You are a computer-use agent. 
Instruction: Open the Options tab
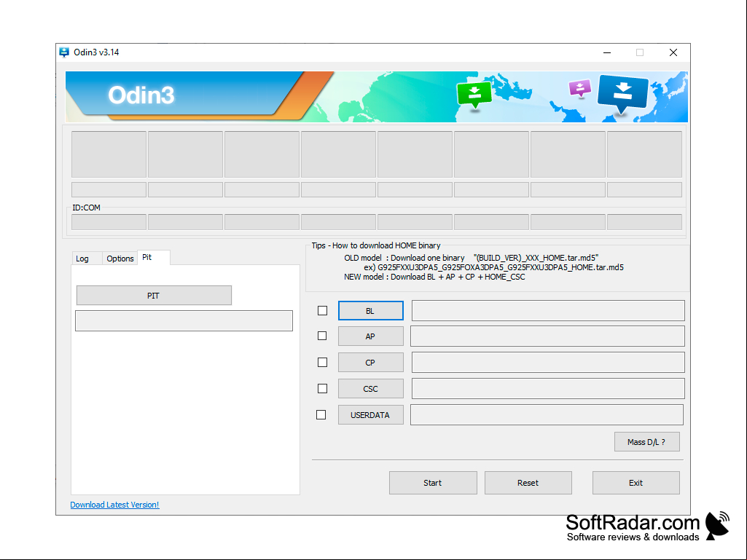120,259
